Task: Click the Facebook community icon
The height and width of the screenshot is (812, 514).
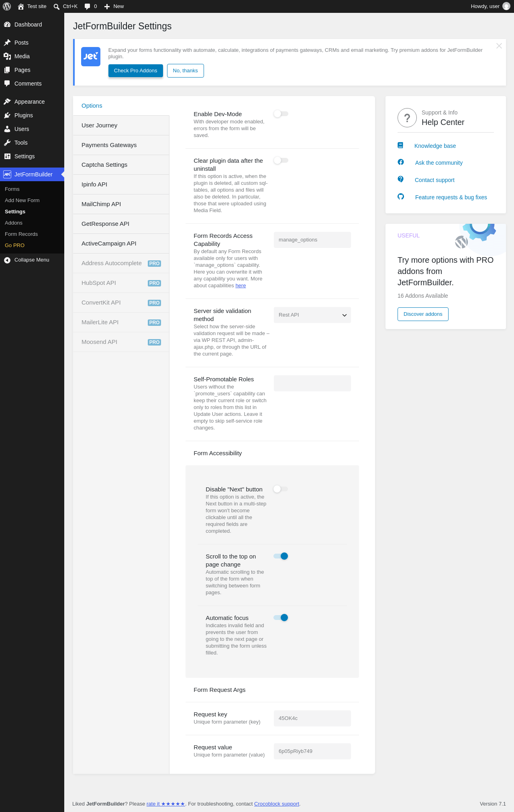Action: pos(401,162)
